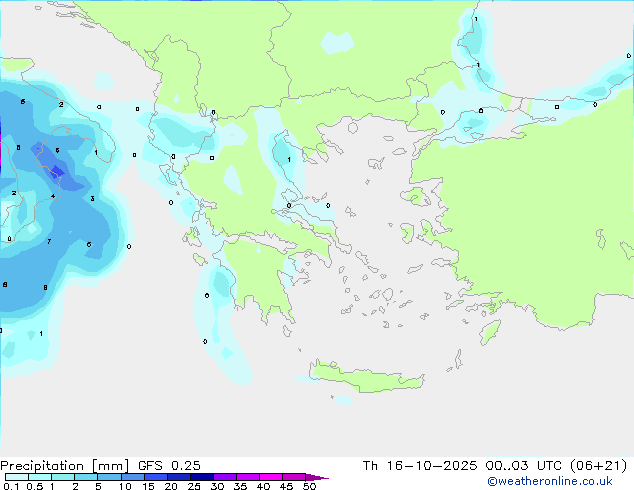
Task: Click the 5–10 mm legend color swatch
Action: 109,477
